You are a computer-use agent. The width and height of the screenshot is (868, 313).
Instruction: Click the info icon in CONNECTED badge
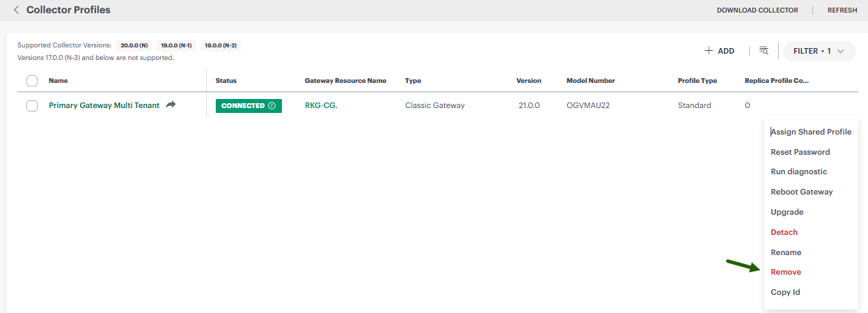pyautogui.click(x=271, y=106)
